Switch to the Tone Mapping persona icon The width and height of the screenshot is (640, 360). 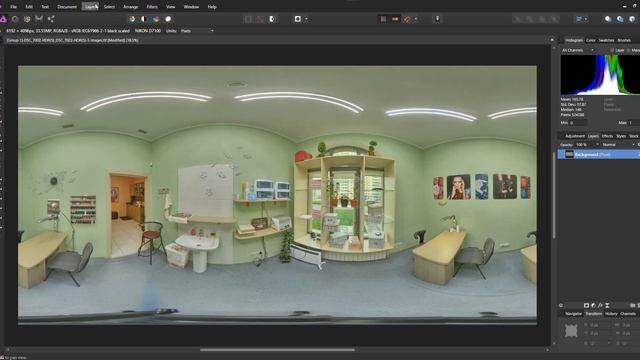pyautogui.click(x=39, y=19)
